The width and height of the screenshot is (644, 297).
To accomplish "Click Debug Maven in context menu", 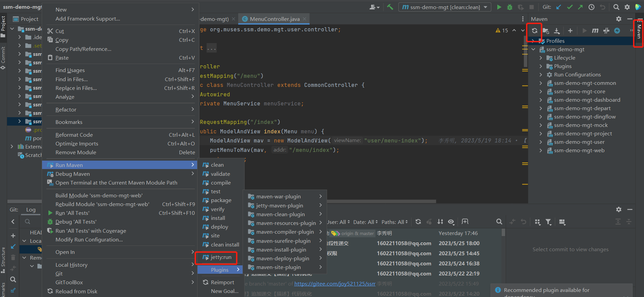I will click(120, 174).
